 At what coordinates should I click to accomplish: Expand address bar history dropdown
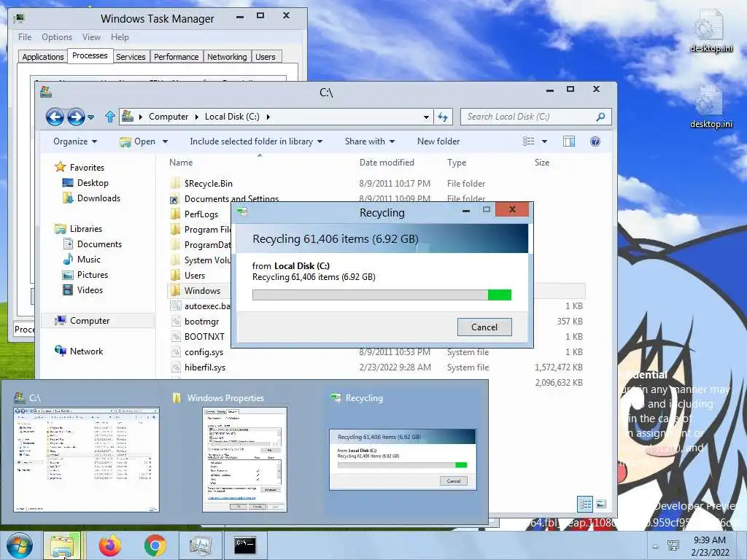point(426,117)
